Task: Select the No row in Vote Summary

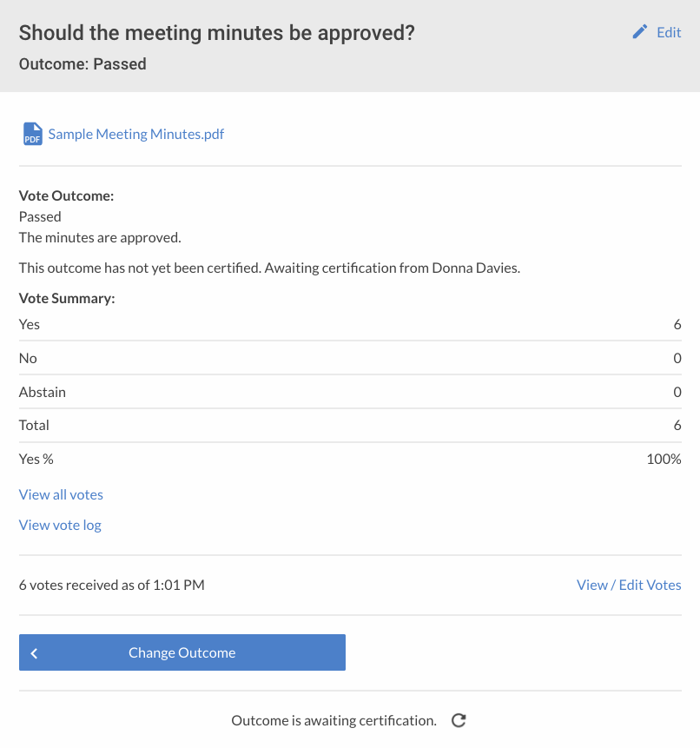Action: tap(347, 358)
